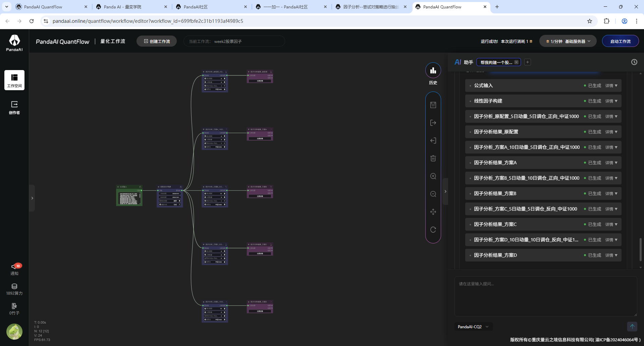Reload the current browser page

point(32,21)
